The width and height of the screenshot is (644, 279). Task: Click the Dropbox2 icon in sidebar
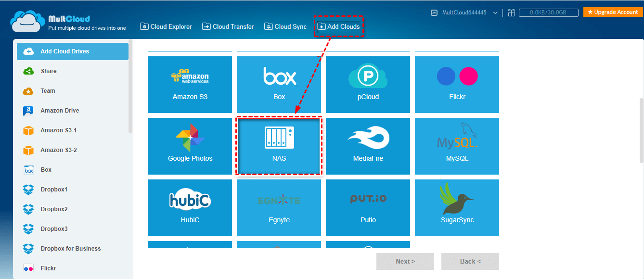(28, 209)
